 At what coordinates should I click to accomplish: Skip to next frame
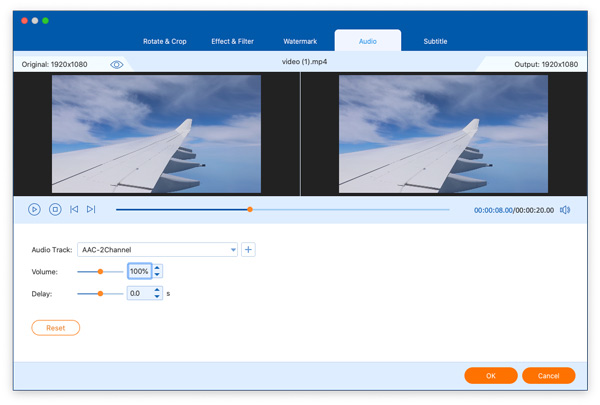point(91,209)
